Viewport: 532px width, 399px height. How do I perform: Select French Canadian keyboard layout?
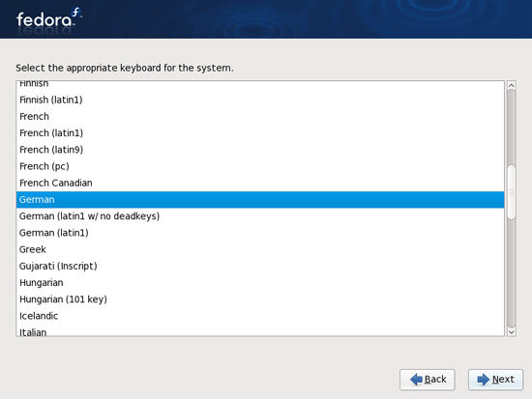260,183
